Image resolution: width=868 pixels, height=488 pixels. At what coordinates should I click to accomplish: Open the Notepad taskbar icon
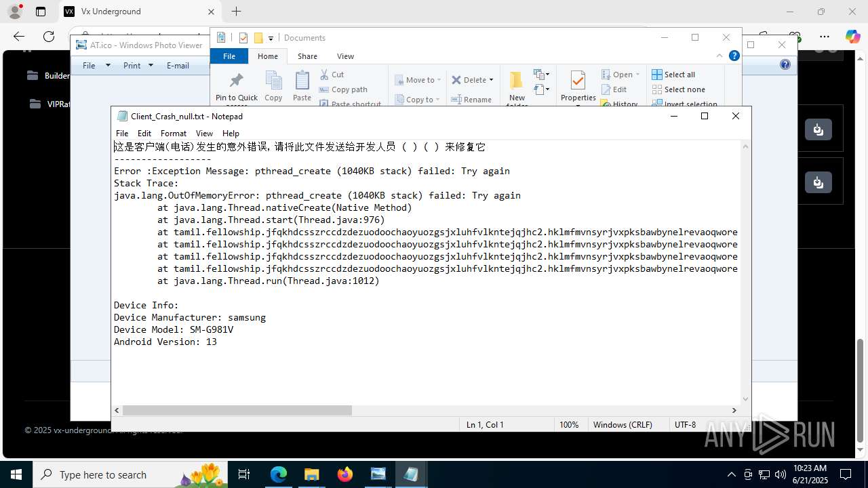pyautogui.click(x=411, y=474)
